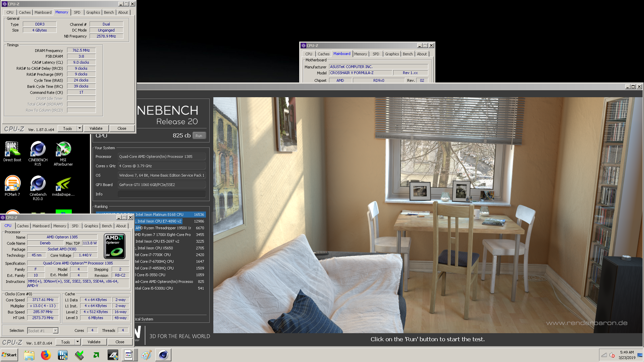Image resolution: width=644 pixels, height=362 pixels.
Task: Click Validate in bottom CPU-Z window
Action: [94, 342]
